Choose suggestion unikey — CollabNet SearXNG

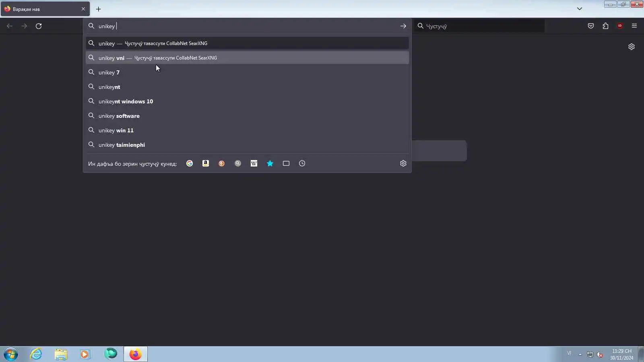[247, 43]
